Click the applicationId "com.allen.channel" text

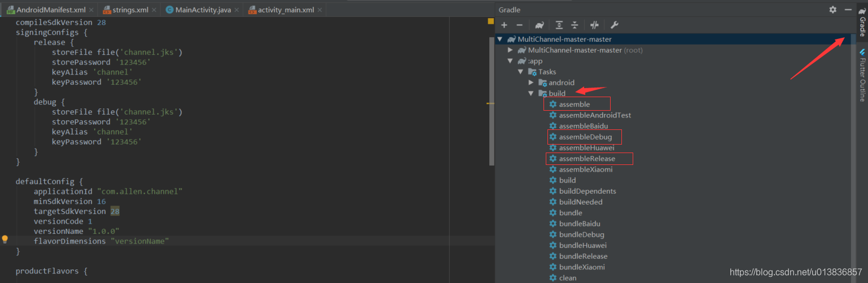tap(108, 191)
